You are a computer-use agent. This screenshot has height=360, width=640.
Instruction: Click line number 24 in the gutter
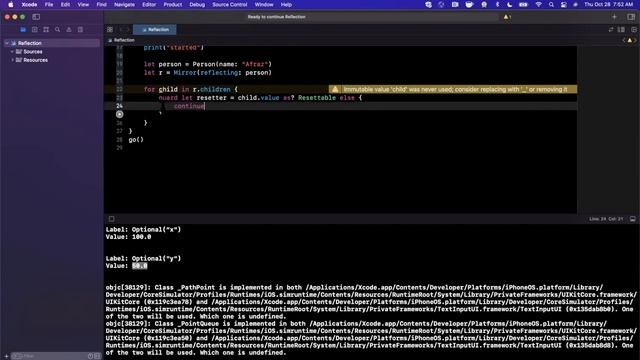coord(119,106)
